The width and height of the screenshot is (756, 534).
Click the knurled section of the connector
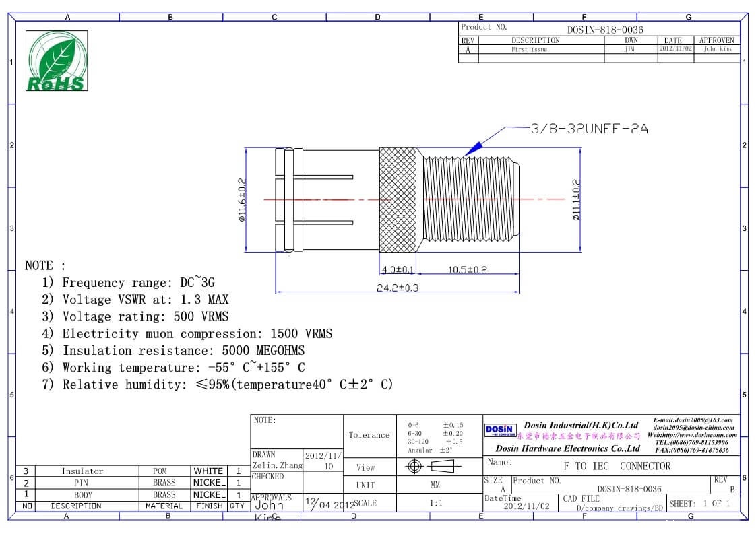(x=398, y=200)
